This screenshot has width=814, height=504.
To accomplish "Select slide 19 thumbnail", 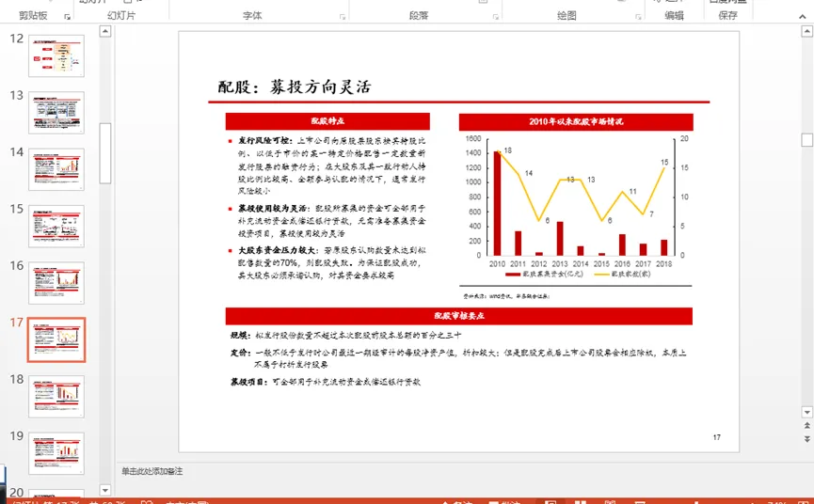I will (x=56, y=453).
